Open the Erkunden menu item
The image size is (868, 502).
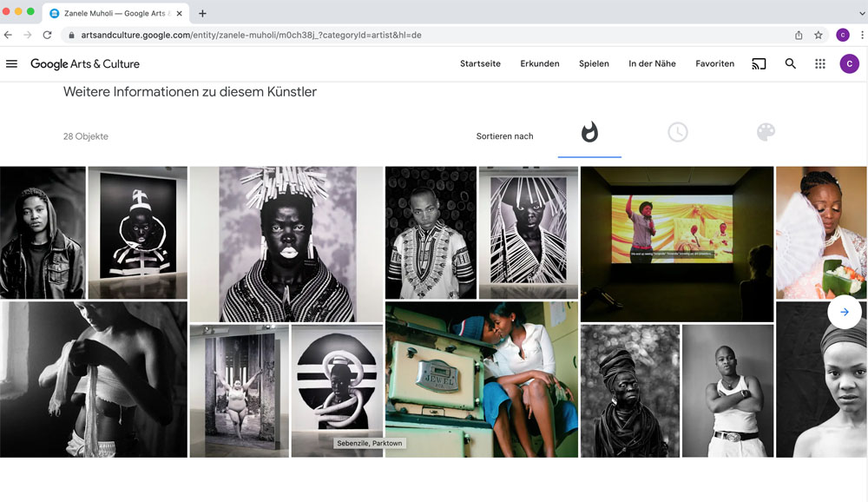coord(539,63)
